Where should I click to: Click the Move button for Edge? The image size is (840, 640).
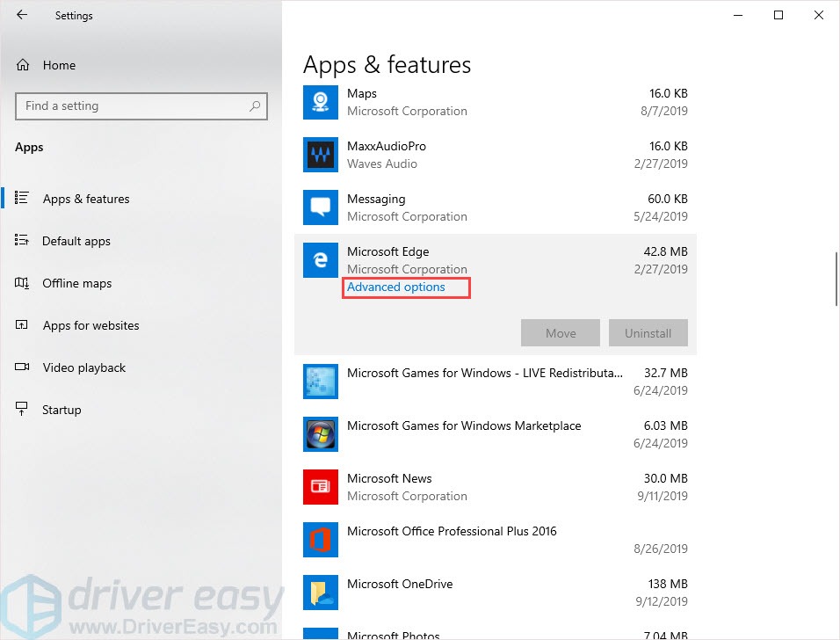click(561, 333)
